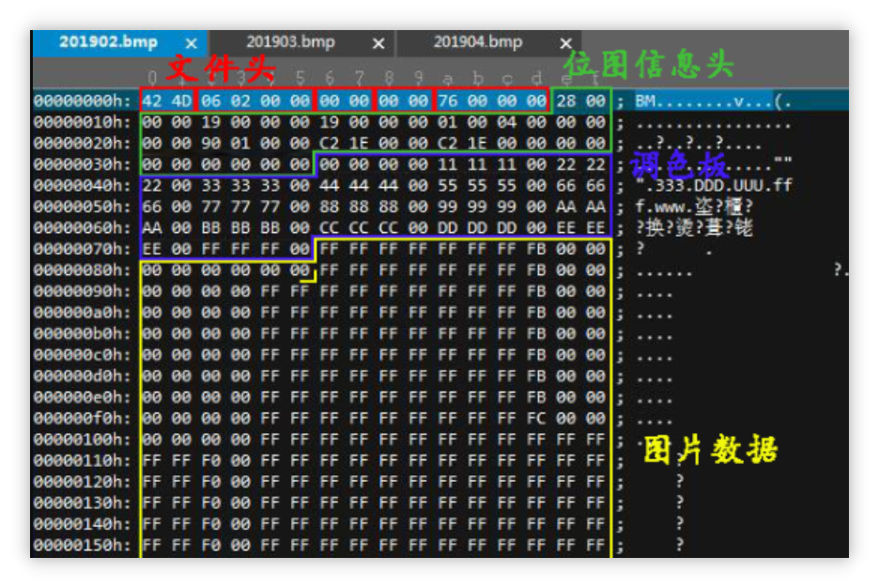The height and width of the screenshot is (588, 879).
Task: Switch to the 201904.bmp tab
Action: pos(477,42)
